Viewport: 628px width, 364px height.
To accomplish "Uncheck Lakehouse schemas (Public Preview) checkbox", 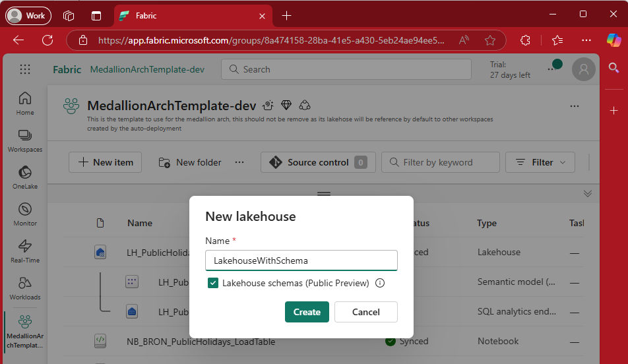I will pos(213,283).
